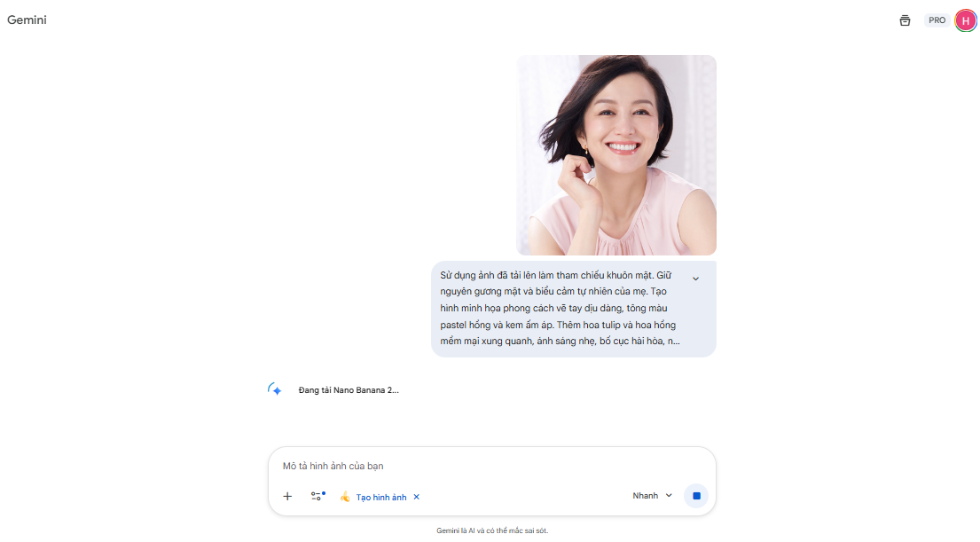The height and width of the screenshot is (542, 980).
Task: Open the uploaded woman photo thumbnail
Action: [x=616, y=155]
